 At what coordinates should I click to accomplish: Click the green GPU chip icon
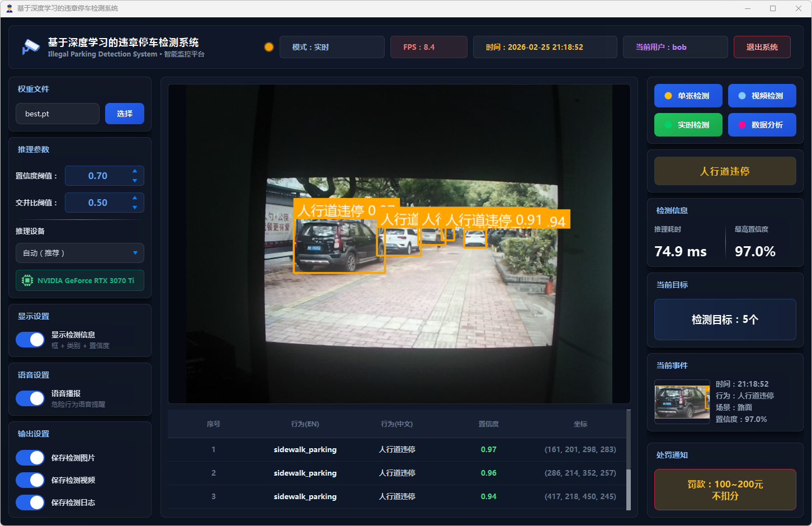coord(27,280)
